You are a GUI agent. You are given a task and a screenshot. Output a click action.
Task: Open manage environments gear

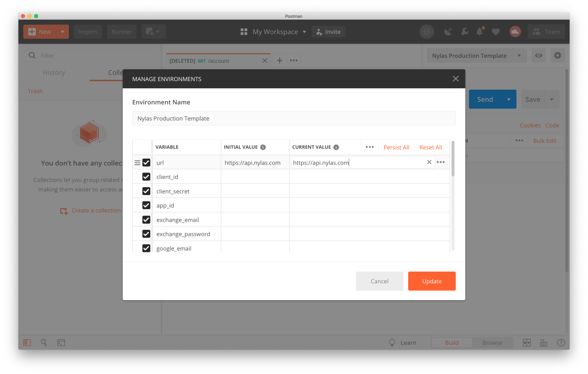557,55
